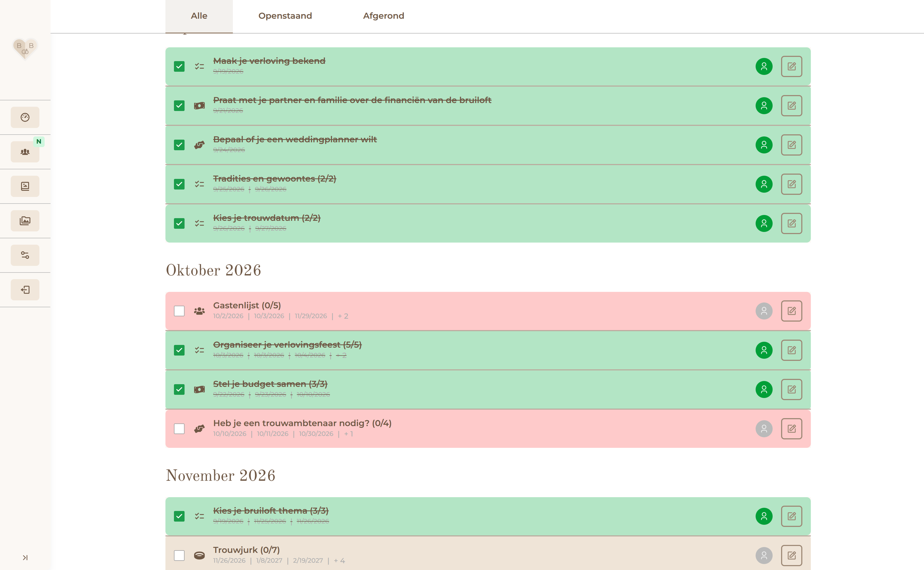The width and height of the screenshot is (924, 570).
Task: Open the settings sliders icon in sidebar
Action: pyautogui.click(x=25, y=255)
